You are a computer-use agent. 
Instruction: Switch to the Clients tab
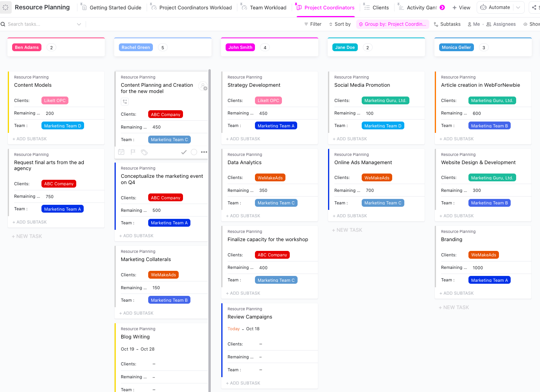coord(376,7)
